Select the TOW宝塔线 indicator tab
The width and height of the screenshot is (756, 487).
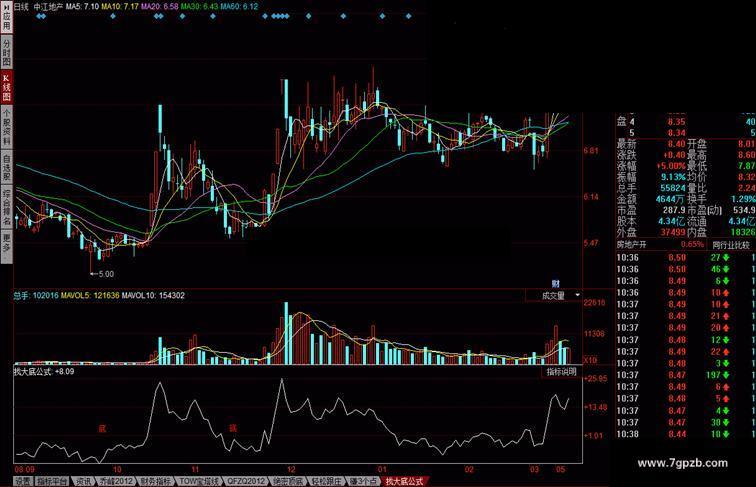(199, 481)
